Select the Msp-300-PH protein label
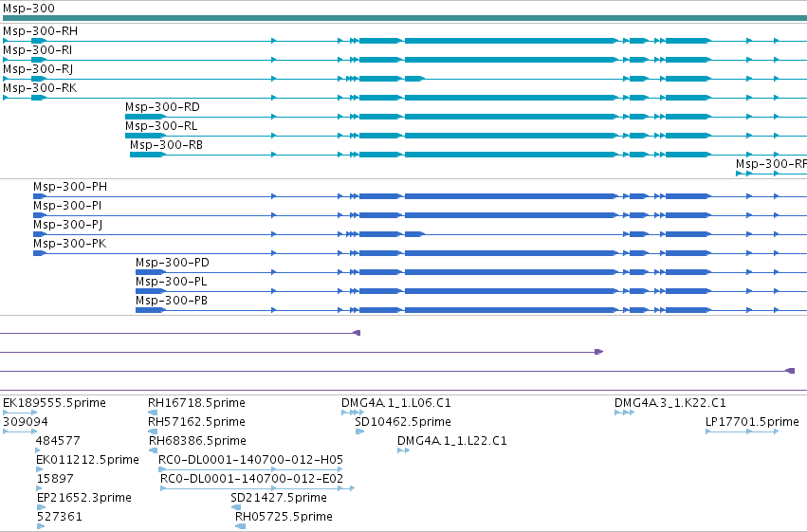 70,187
